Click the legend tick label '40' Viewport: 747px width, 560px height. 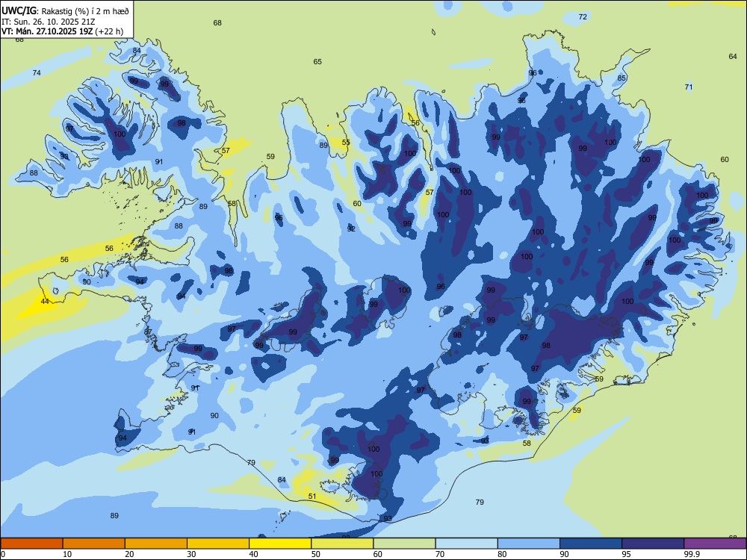point(254,554)
